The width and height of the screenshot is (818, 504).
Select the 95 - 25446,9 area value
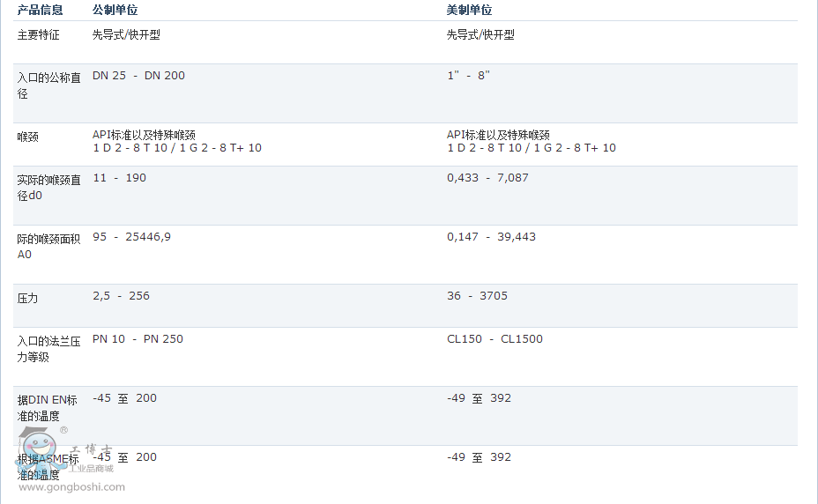(131, 237)
